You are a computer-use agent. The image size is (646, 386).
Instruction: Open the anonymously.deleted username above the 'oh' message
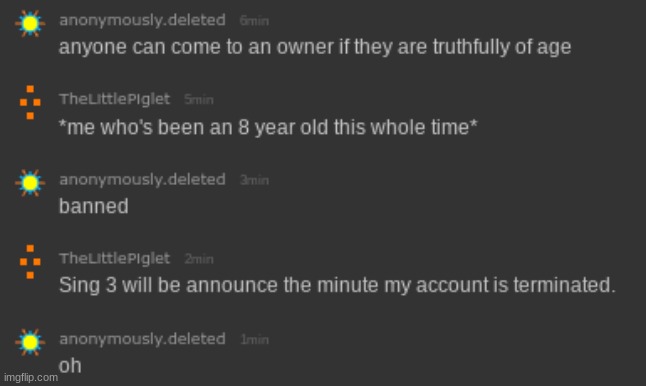(143, 339)
